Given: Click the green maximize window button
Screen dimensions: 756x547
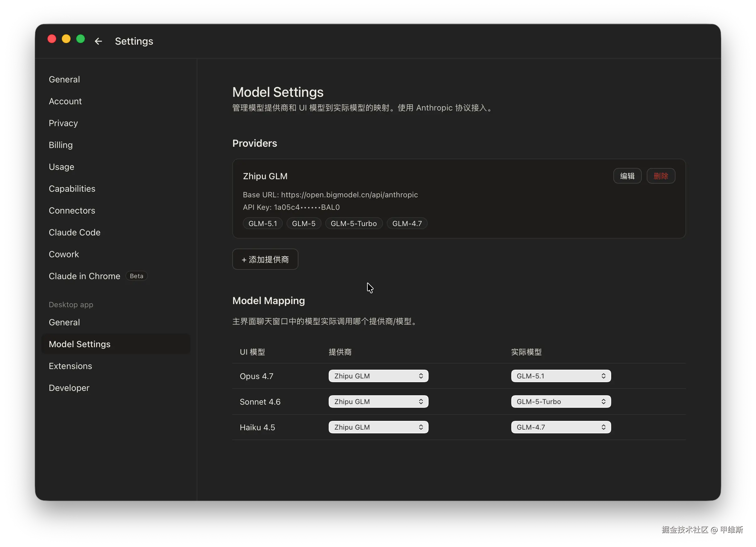Looking at the screenshot, I should click(81, 39).
